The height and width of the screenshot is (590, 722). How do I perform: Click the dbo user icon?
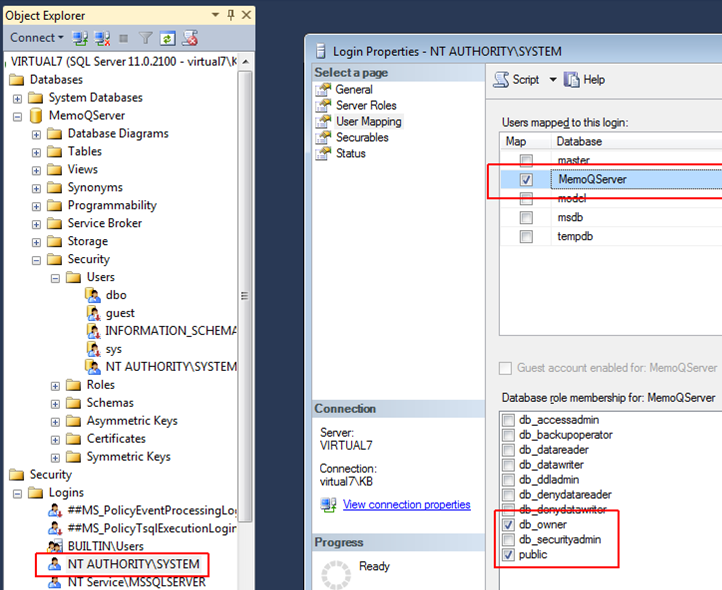(94, 295)
